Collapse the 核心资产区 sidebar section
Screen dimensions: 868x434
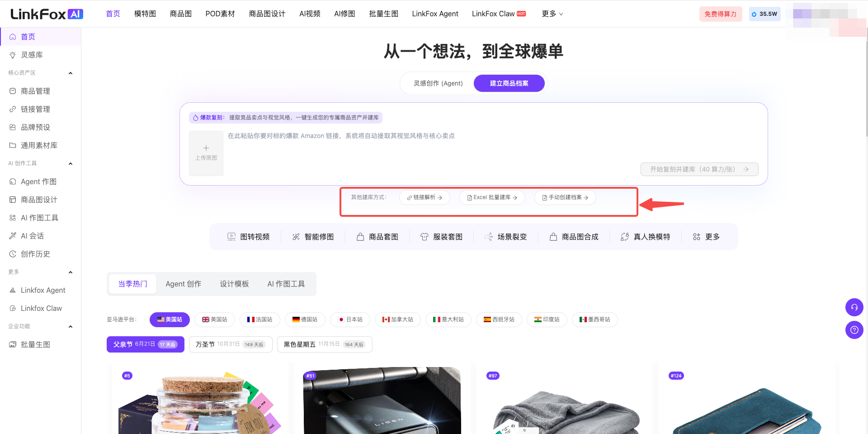tap(71, 73)
